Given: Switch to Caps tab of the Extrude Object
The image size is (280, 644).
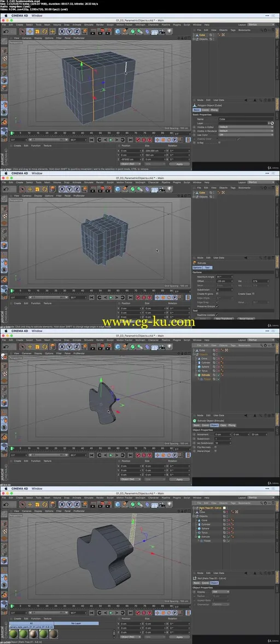Looking at the screenshot, I should pyautogui.click(x=223, y=425).
